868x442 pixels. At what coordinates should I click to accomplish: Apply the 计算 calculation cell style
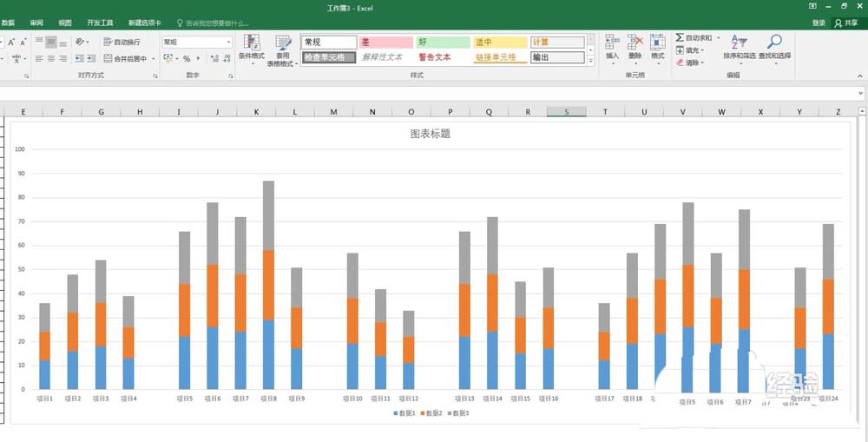557,42
